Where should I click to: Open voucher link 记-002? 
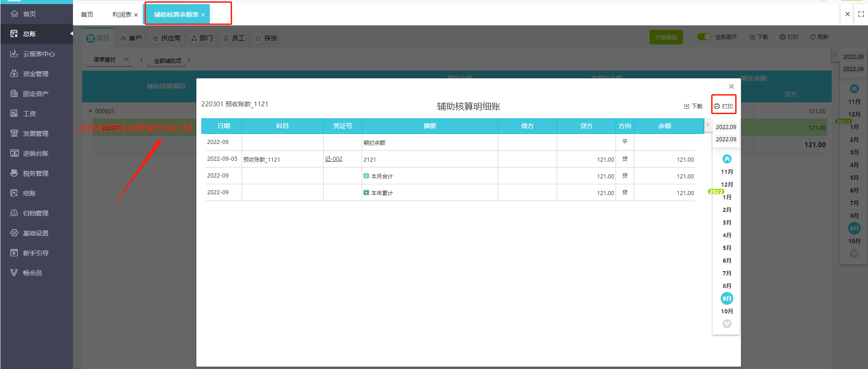[334, 159]
